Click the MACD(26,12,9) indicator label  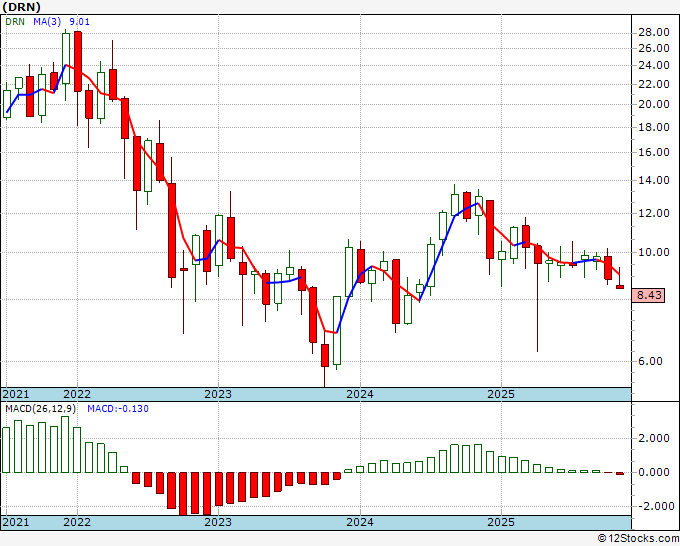coord(40,409)
